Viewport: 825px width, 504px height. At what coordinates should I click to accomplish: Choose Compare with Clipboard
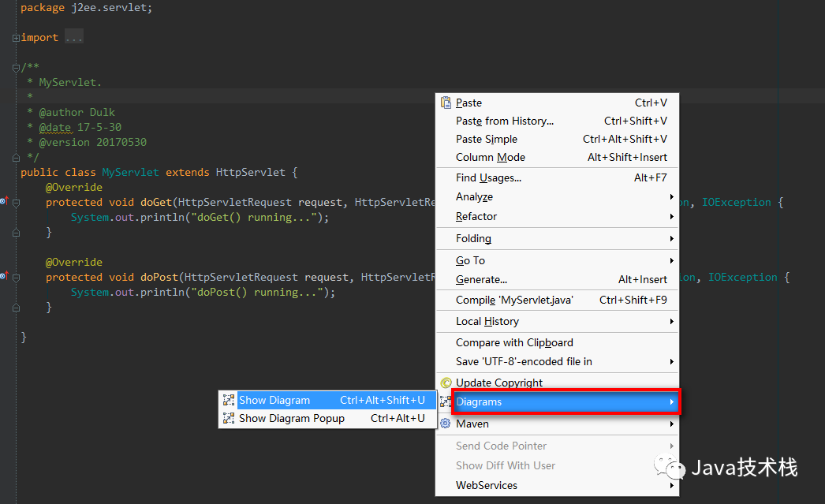[x=513, y=342]
